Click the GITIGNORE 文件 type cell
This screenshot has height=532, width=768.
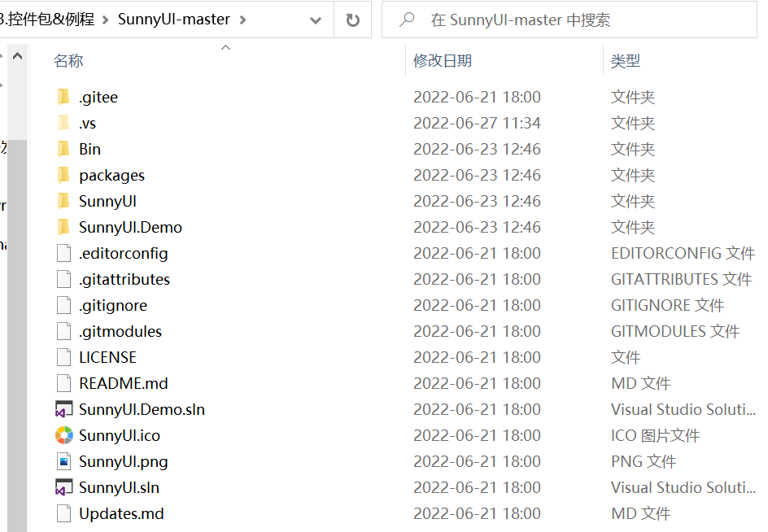point(668,305)
